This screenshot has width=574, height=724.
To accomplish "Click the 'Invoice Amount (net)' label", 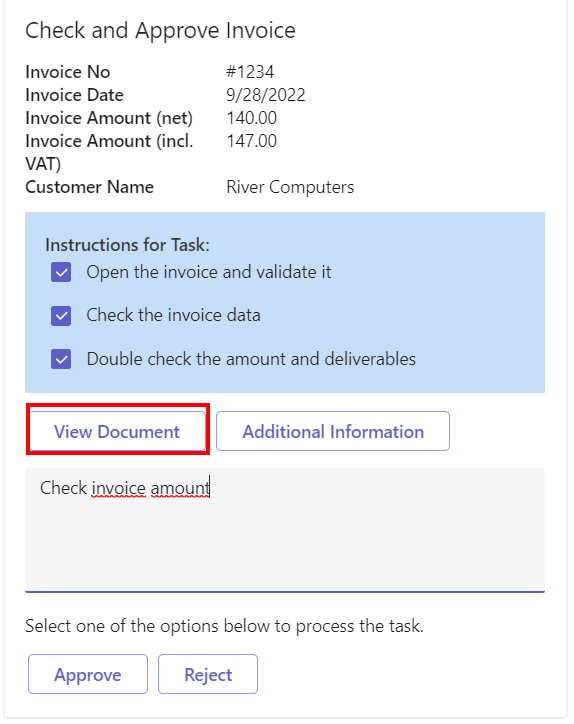I will coord(109,118).
